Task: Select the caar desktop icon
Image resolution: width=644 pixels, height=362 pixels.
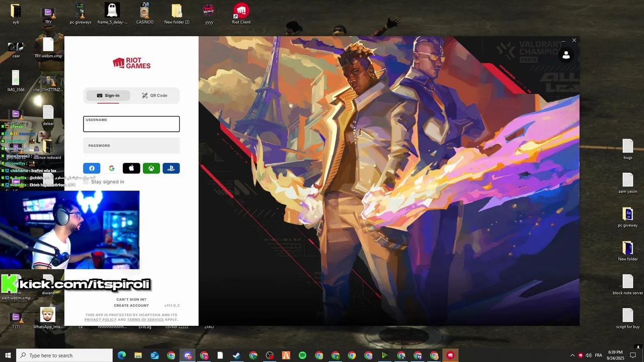Action: click(16, 49)
